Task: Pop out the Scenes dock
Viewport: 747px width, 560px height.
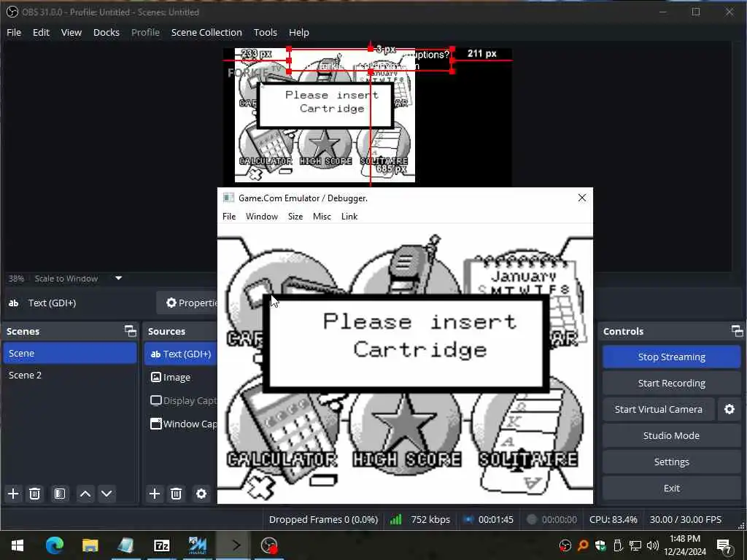Action: [x=130, y=331]
